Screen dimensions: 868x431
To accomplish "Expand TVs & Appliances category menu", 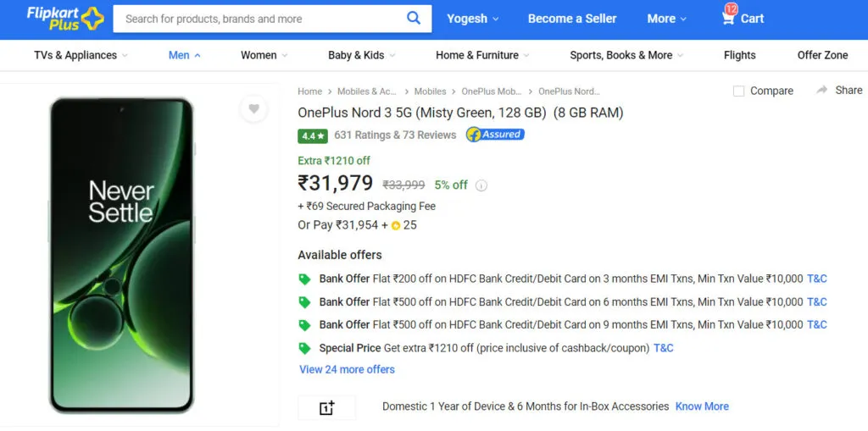I will point(81,55).
